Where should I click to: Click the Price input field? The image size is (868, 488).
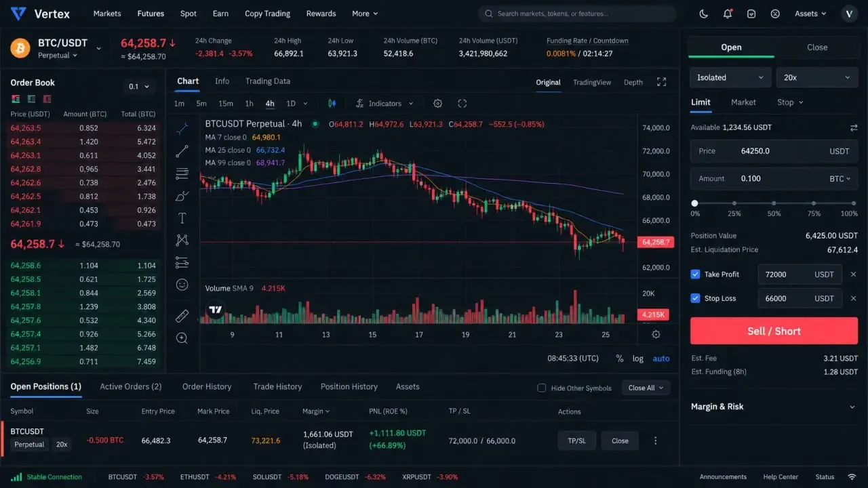click(x=774, y=151)
